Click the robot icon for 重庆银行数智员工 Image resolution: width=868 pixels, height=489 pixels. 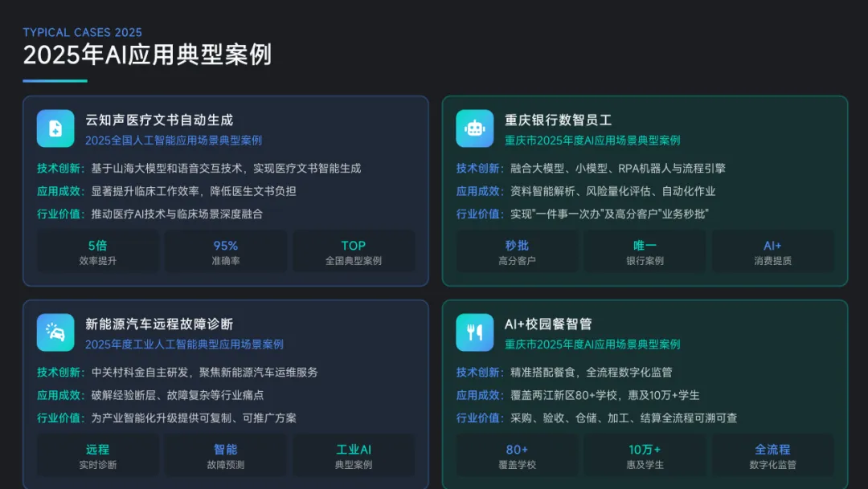pos(474,128)
